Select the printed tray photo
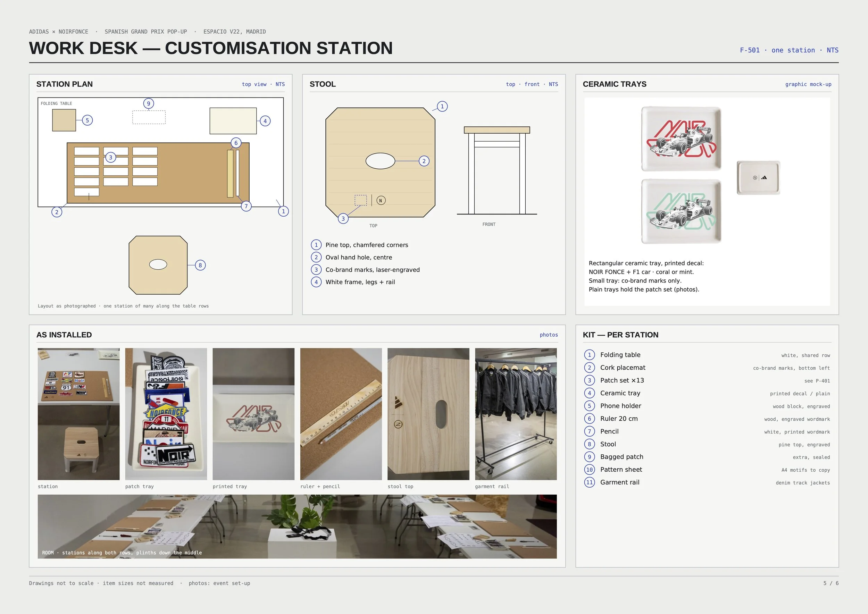The height and width of the screenshot is (614, 868). pos(253,414)
